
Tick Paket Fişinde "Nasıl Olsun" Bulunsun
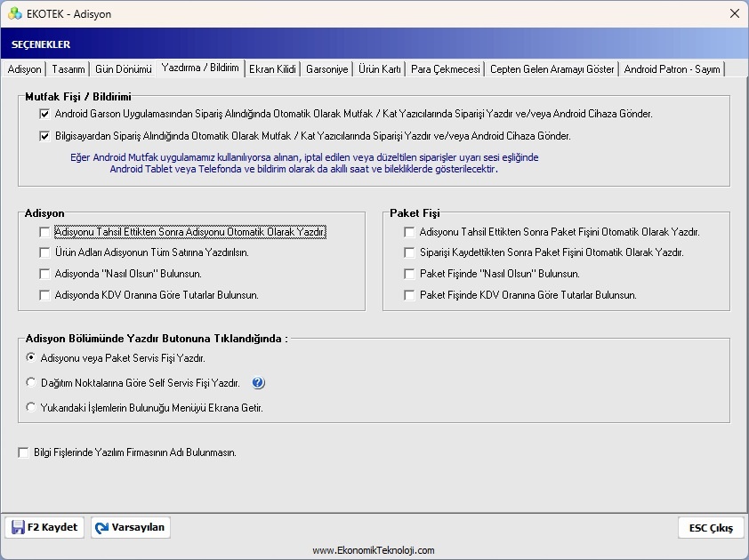(409, 274)
